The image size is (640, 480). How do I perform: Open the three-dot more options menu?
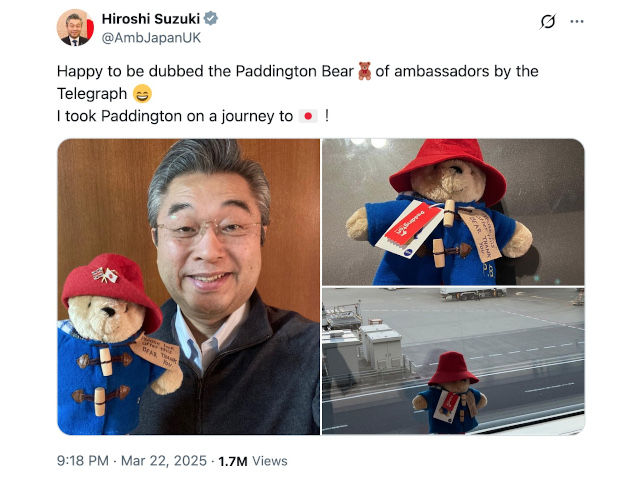tap(577, 21)
